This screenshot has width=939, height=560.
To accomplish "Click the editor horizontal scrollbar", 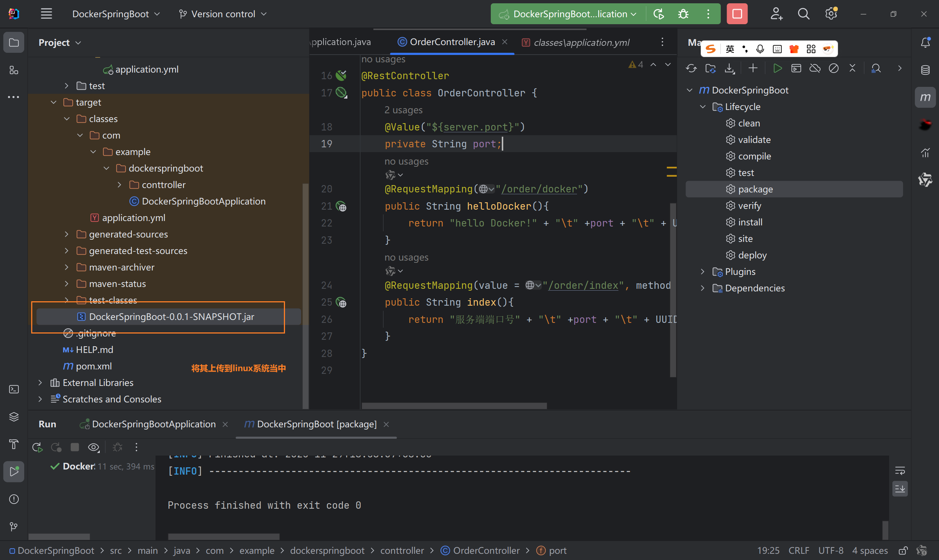I will coord(454,406).
